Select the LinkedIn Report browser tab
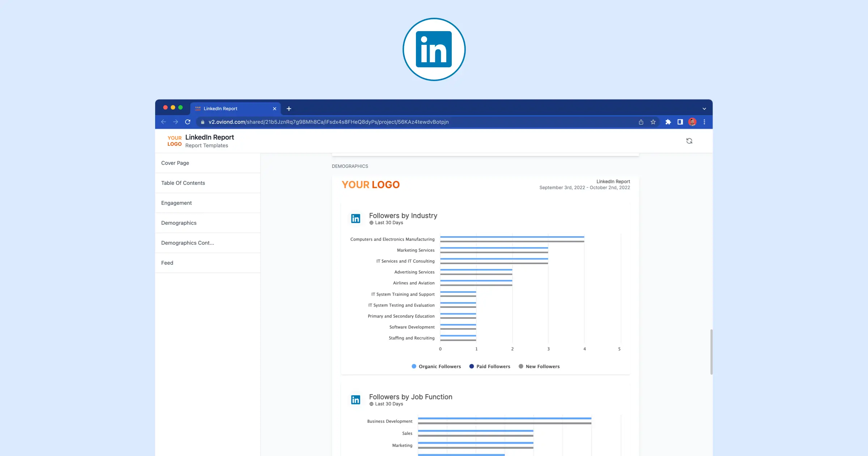This screenshot has width=868, height=456. pyautogui.click(x=235, y=109)
